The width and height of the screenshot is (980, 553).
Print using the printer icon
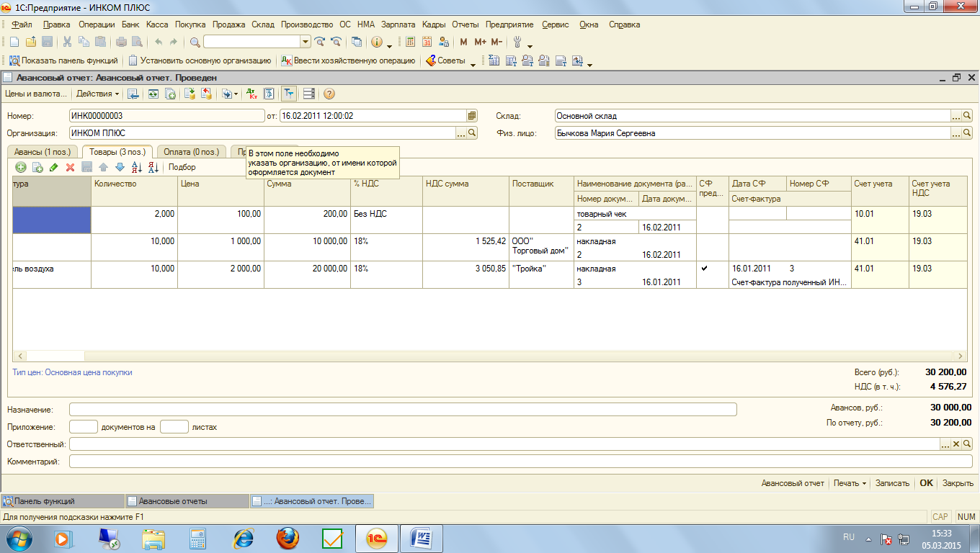[x=121, y=42]
